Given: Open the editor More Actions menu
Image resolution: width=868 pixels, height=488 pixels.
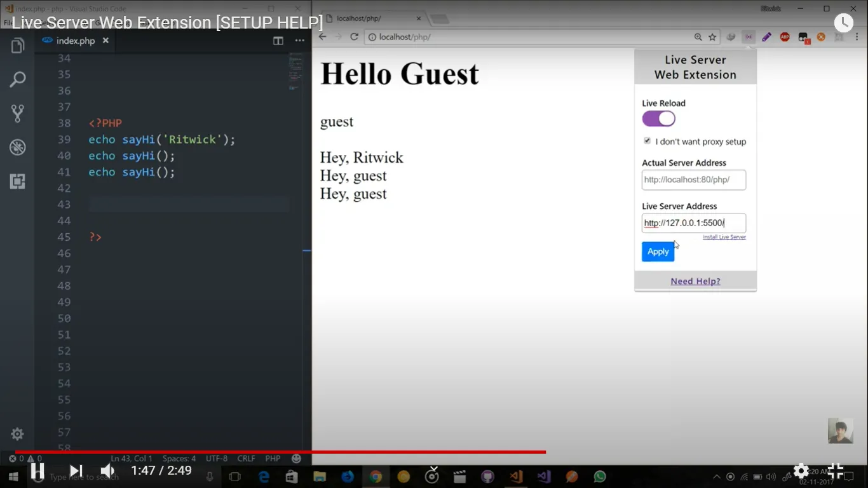Looking at the screenshot, I should click(x=299, y=41).
